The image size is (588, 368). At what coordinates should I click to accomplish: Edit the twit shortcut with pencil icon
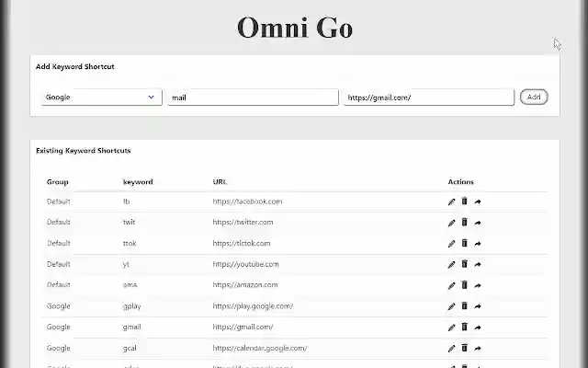tap(451, 223)
